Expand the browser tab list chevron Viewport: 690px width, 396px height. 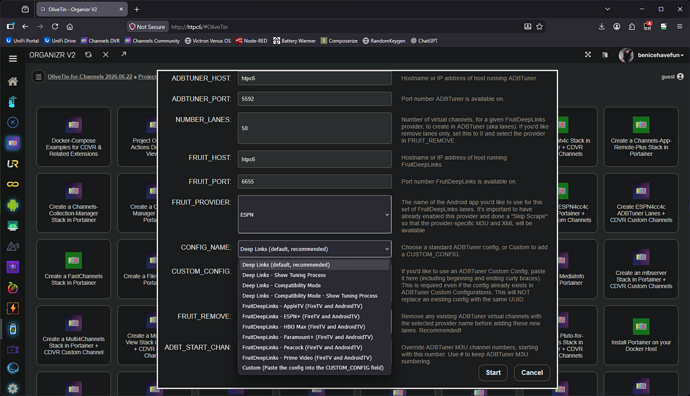pos(607,9)
